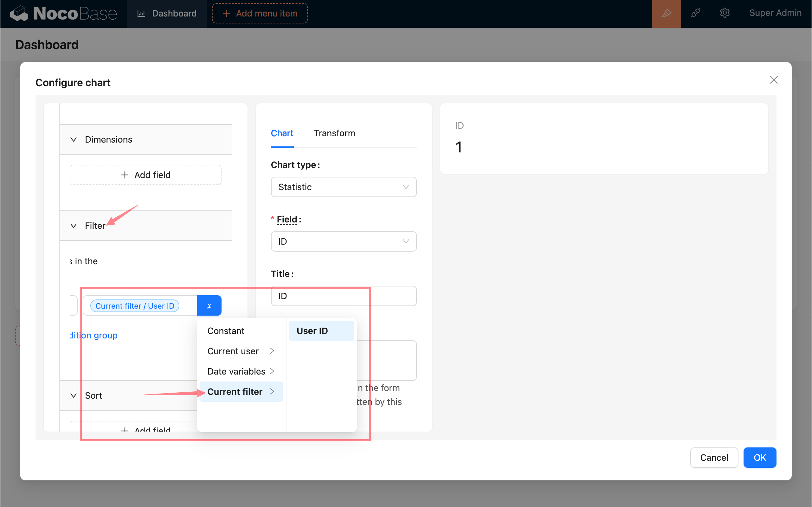Screen dimensions: 812x507
Task: Open the Chart type Statistic dropdown
Action: (x=344, y=187)
